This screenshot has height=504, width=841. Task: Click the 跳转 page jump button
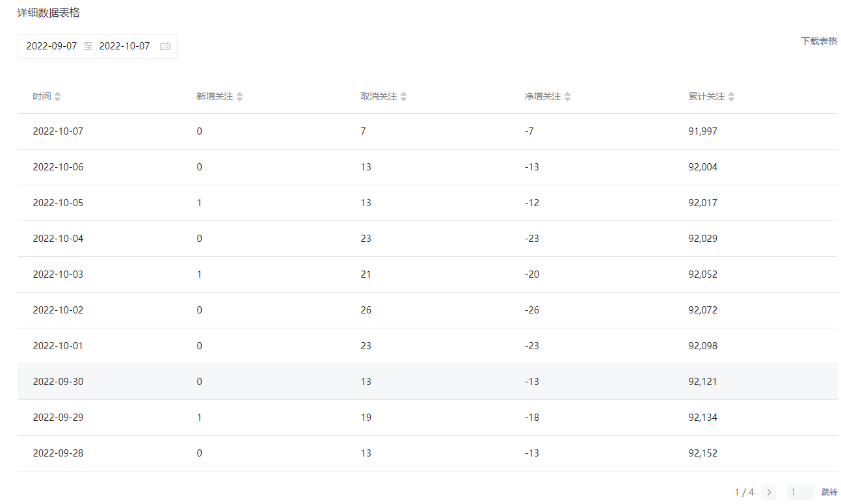(829, 492)
